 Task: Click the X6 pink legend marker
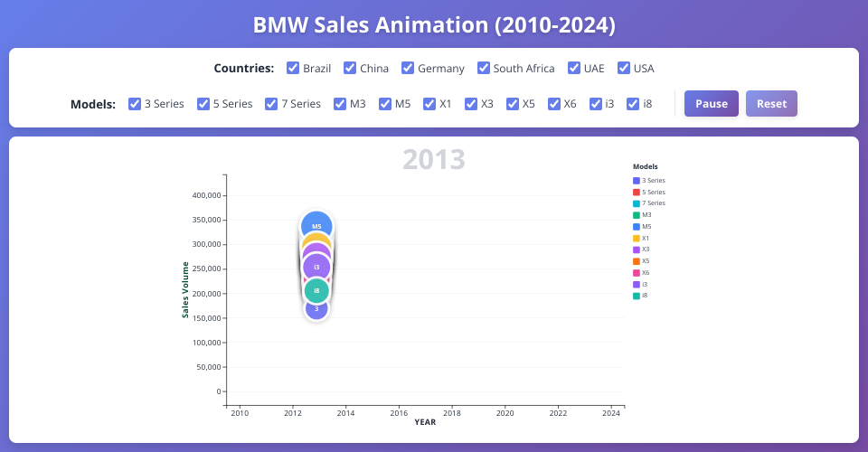pyautogui.click(x=637, y=272)
